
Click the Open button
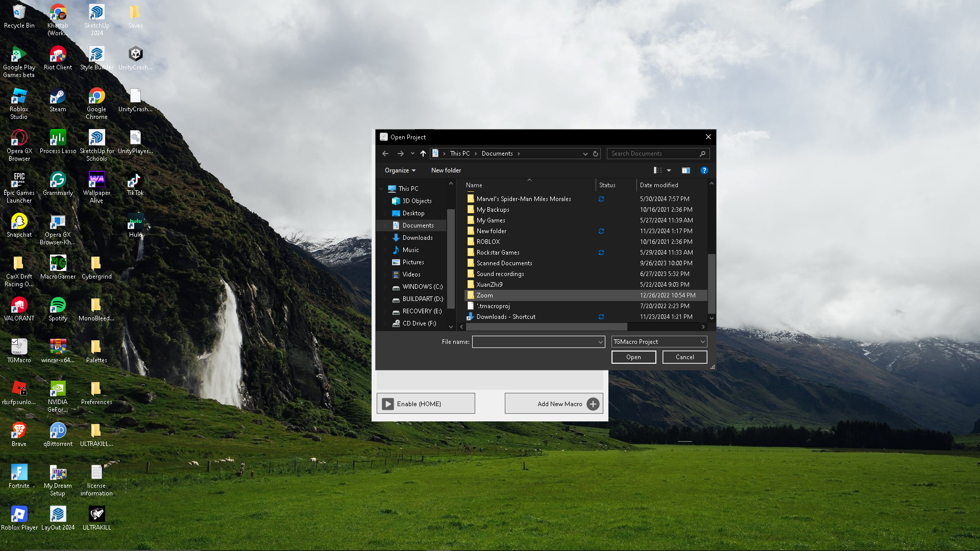coord(633,357)
